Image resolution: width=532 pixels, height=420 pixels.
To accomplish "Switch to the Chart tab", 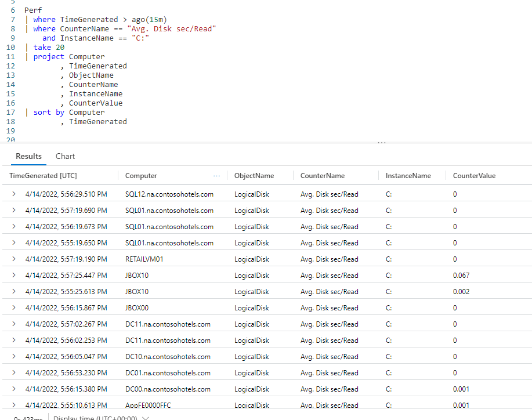I will click(x=65, y=156).
